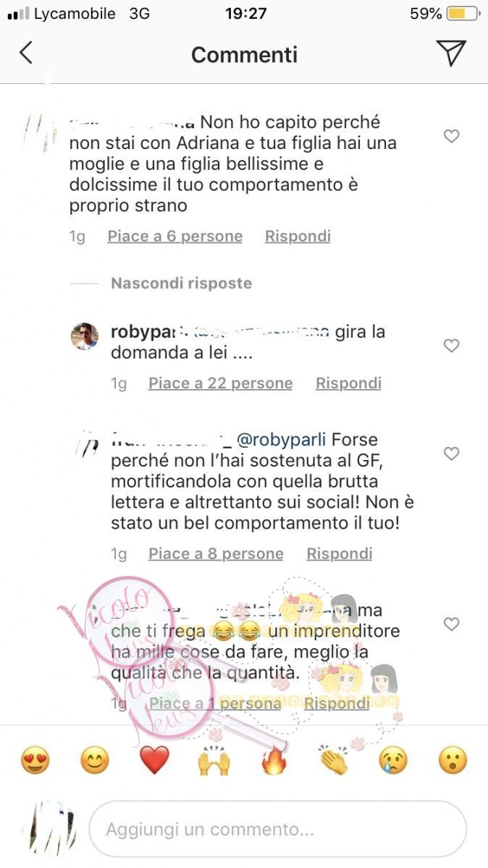Open robyparli's profile picture
488x868 pixels.
point(84,336)
